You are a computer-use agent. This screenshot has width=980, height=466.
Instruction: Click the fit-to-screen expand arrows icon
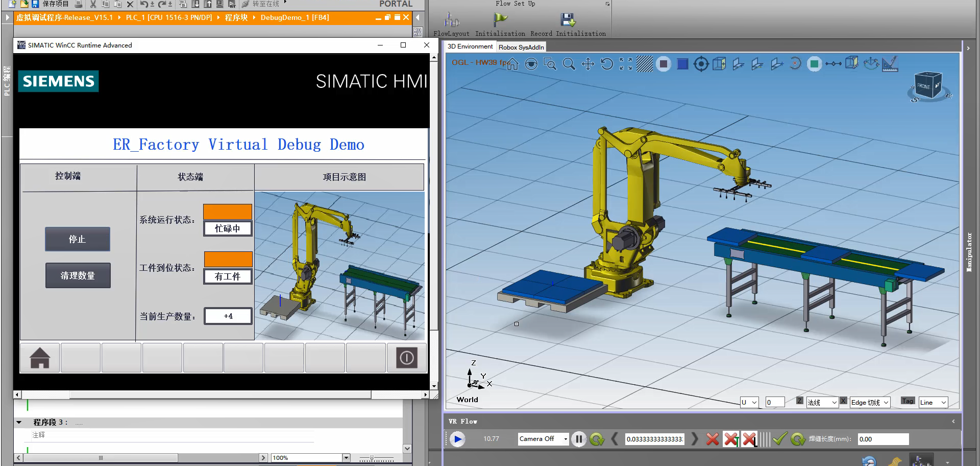(626, 64)
